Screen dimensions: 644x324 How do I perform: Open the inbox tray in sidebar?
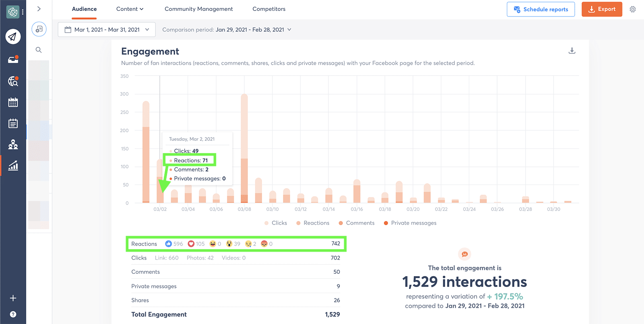13,60
